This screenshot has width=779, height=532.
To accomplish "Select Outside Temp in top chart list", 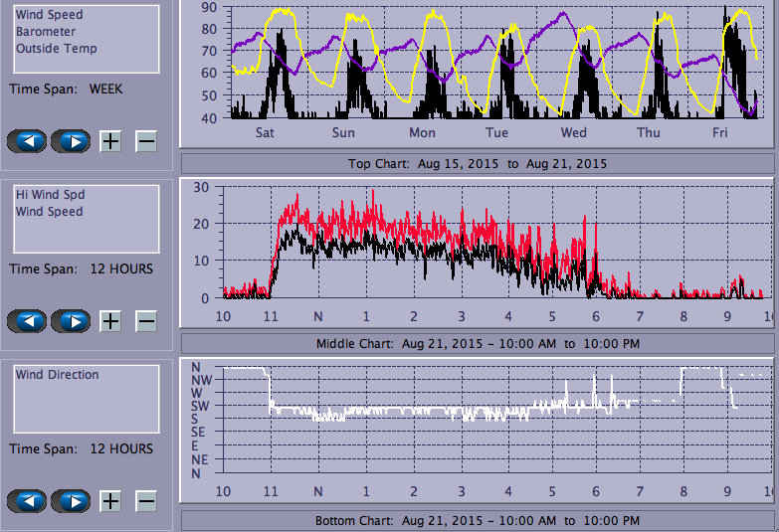I will click(x=56, y=48).
